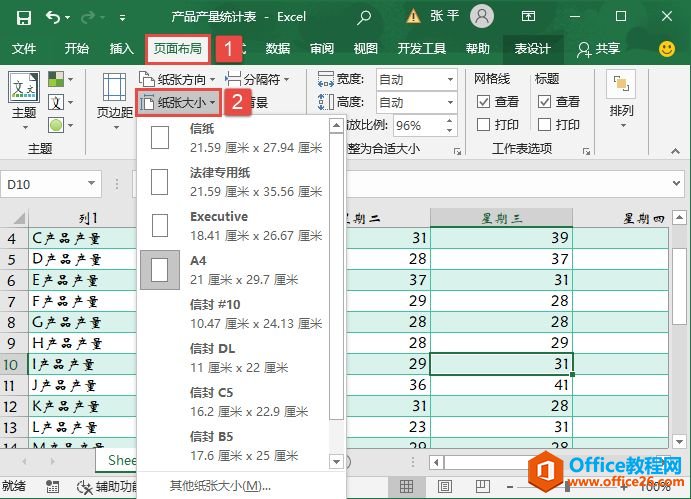
Task: Switch to the 插入 tab
Action: 122,48
